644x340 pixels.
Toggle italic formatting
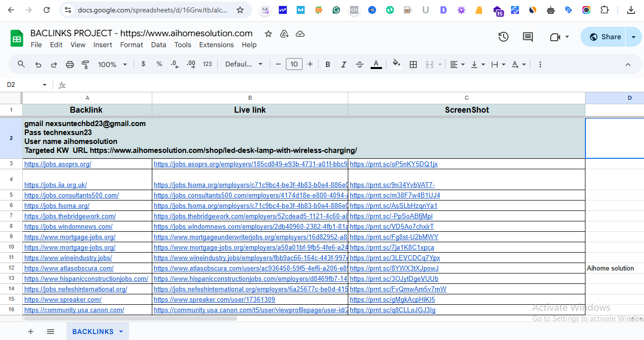pyautogui.click(x=343, y=65)
